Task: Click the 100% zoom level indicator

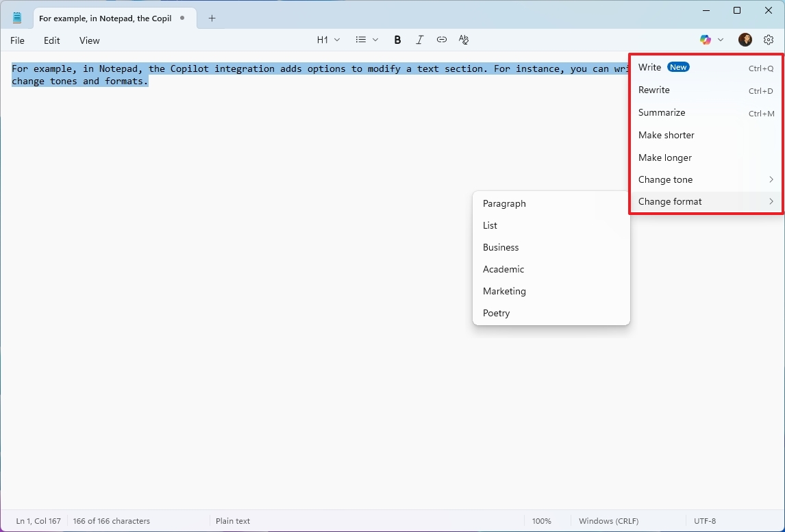Action: coord(541,521)
